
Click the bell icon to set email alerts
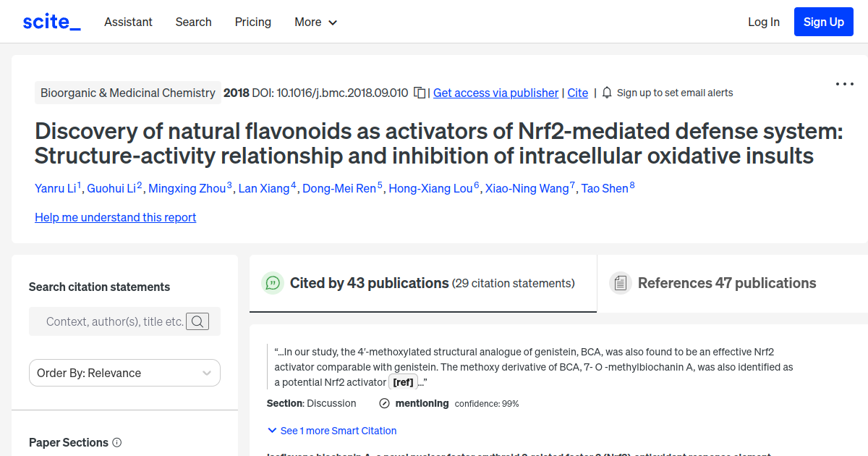point(607,93)
